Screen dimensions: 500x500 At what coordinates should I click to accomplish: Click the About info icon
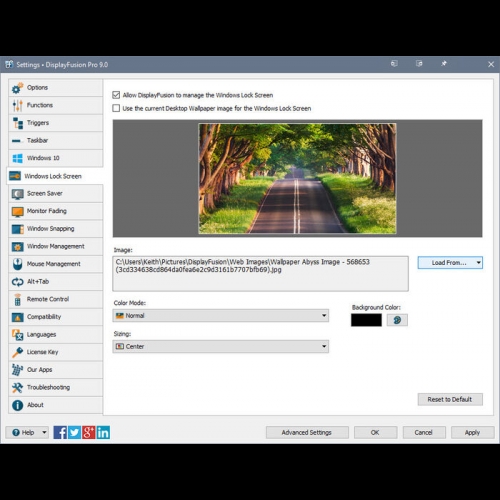tap(17, 405)
